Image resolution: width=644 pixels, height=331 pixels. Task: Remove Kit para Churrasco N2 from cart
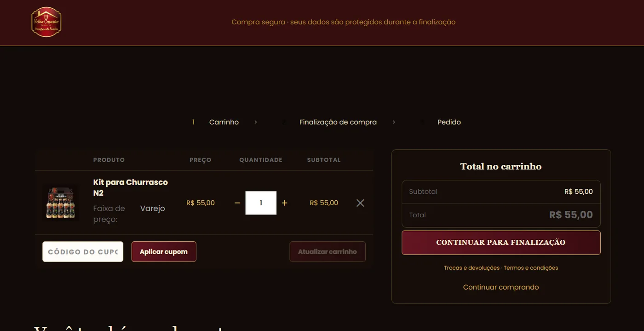point(360,203)
